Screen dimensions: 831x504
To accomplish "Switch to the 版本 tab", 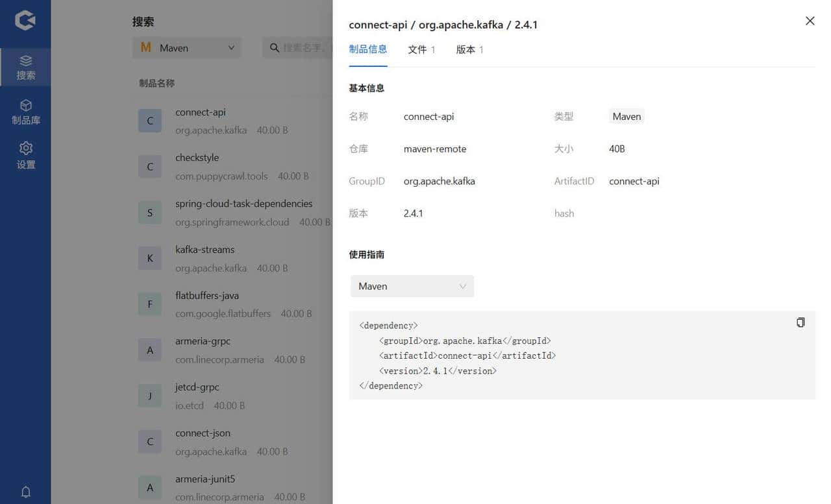I will (470, 49).
